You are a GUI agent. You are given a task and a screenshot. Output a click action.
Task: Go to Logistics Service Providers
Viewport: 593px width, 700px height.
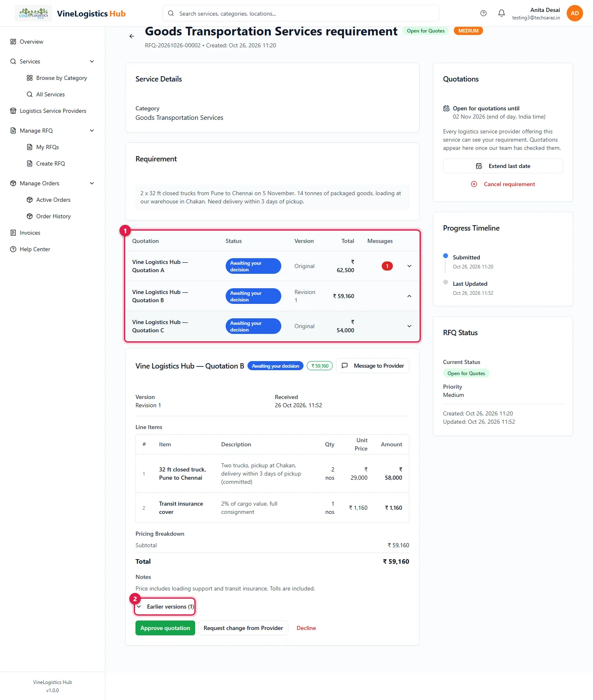click(53, 111)
